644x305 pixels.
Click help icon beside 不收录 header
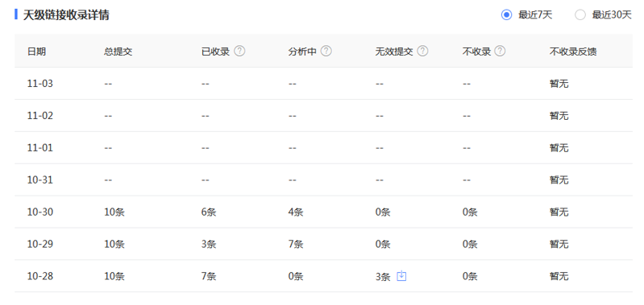pyautogui.click(x=500, y=52)
